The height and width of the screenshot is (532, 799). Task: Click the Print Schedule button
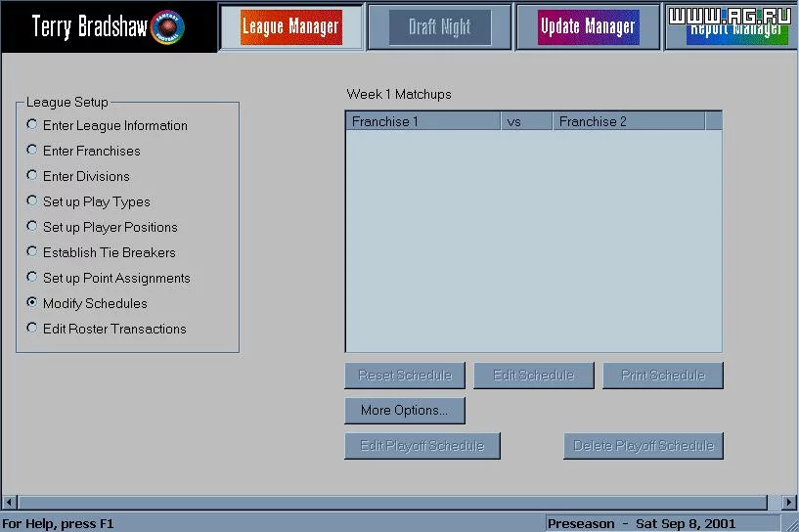663,376
